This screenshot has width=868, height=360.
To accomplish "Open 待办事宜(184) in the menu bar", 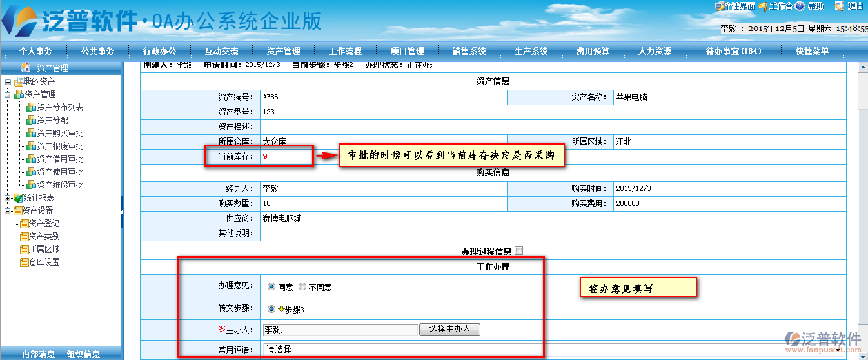I will pos(734,52).
